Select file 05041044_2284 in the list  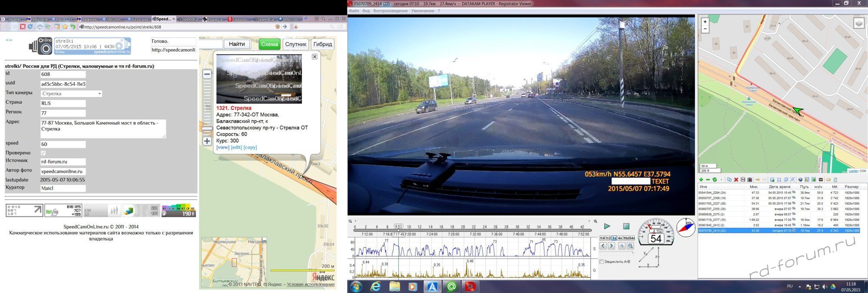pyautogui.click(x=712, y=193)
